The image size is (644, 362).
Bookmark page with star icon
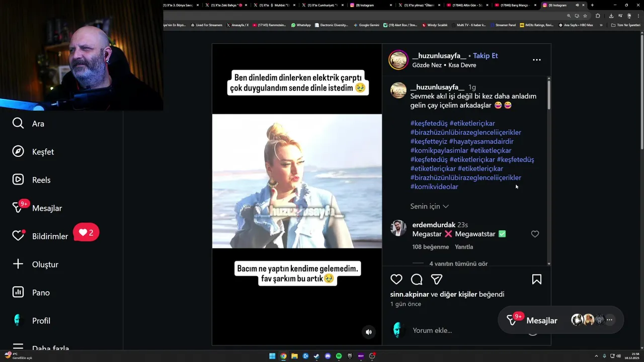pos(585,16)
